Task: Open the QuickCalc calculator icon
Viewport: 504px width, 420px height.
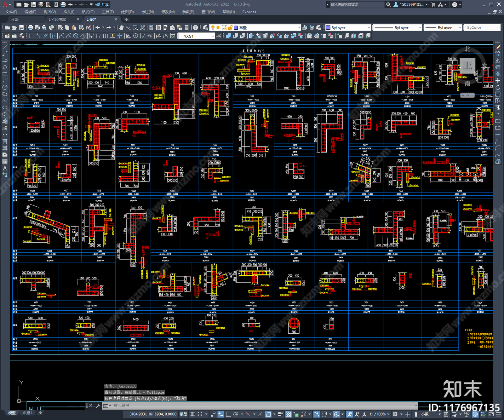Action: click(x=187, y=28)
